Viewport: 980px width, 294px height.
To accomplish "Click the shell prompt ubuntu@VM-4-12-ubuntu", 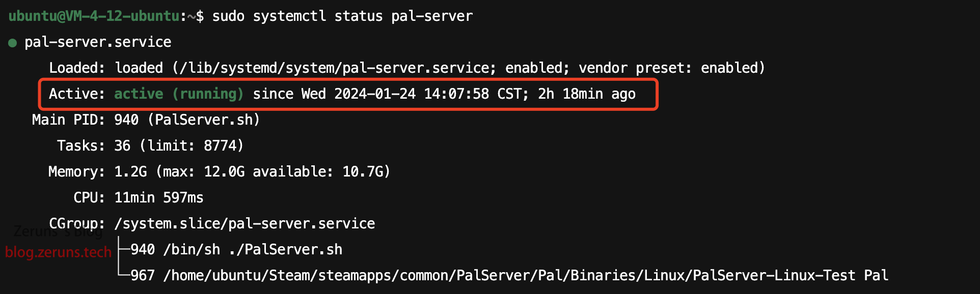I will click(x=94, y=16).
